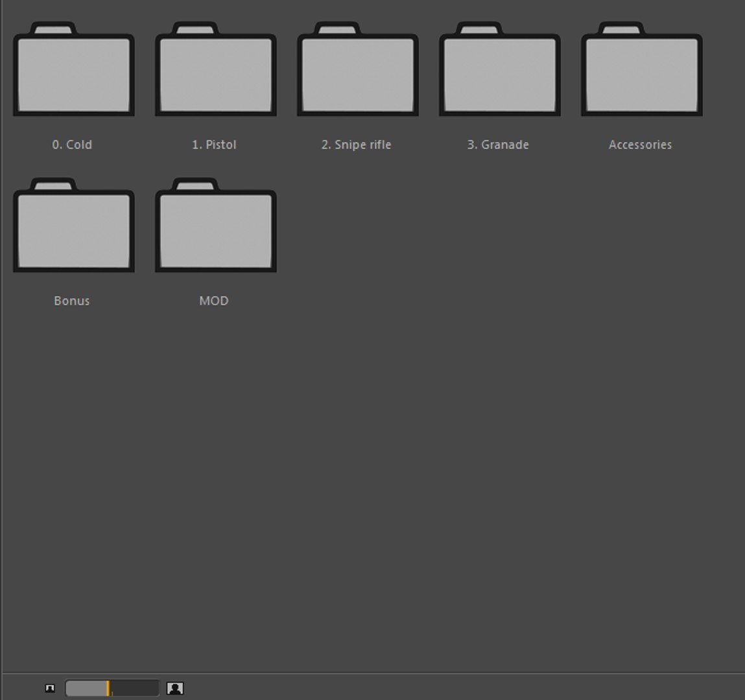Image resolution: width=745 pixels, height=700 pixels.
Task: Open the 3. Granade folder icon
Action: pyautogui.click(x=500, y=69)
